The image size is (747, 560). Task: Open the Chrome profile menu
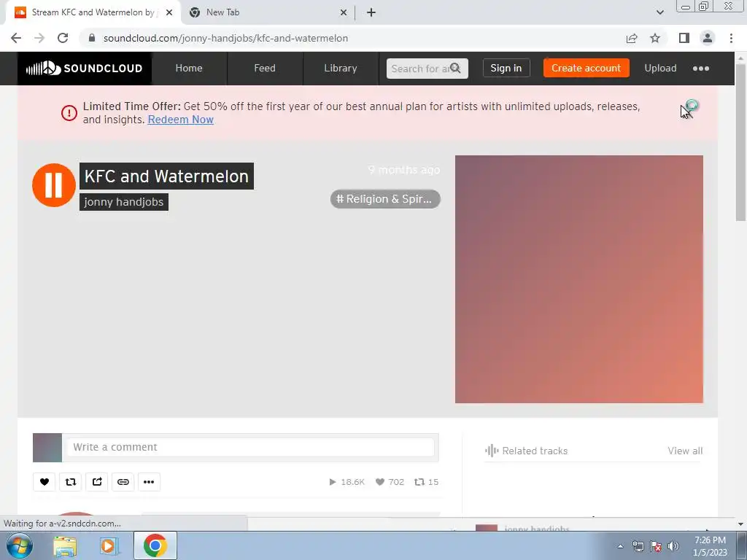708,38
